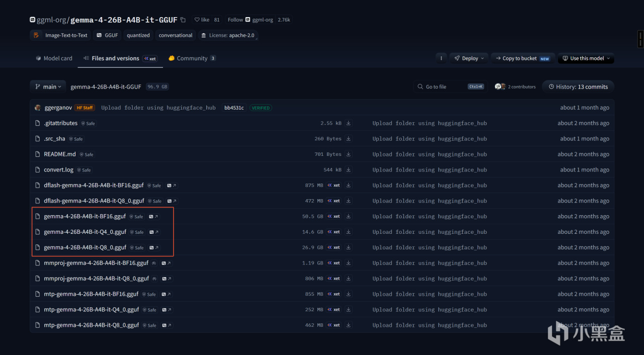
Task: Open the three-dot more options menu
Action: (x=441, y=58)
